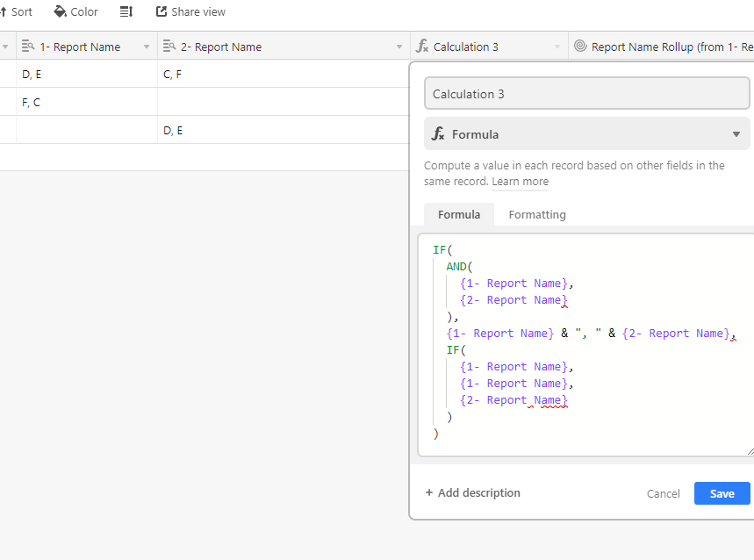Click inside the formula editor text area
The width and height of the screenshot is (754, 560).
(586, 345)
